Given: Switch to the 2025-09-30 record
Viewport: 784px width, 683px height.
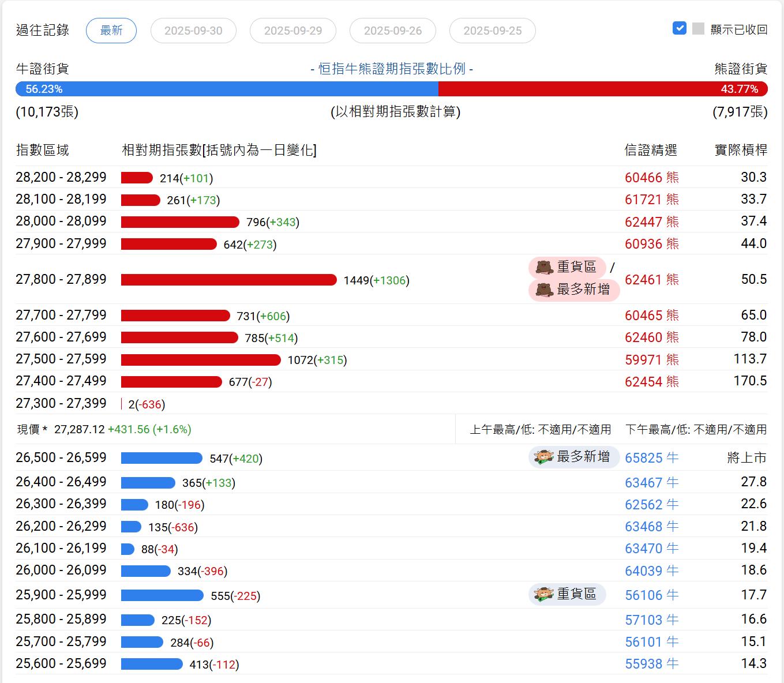Looking at the screenshot, I should pyautogui.click(x=193, y=31).
